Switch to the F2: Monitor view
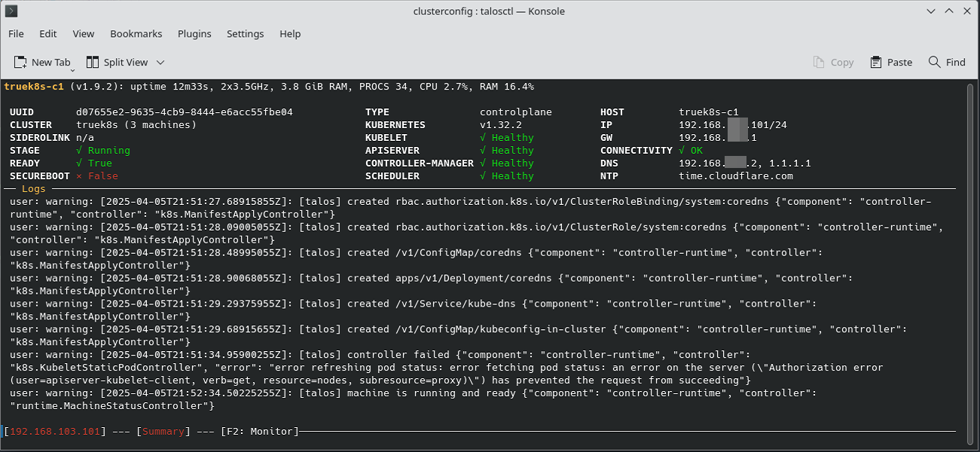This screenshot has height=452, width=980. pos(260,432)
